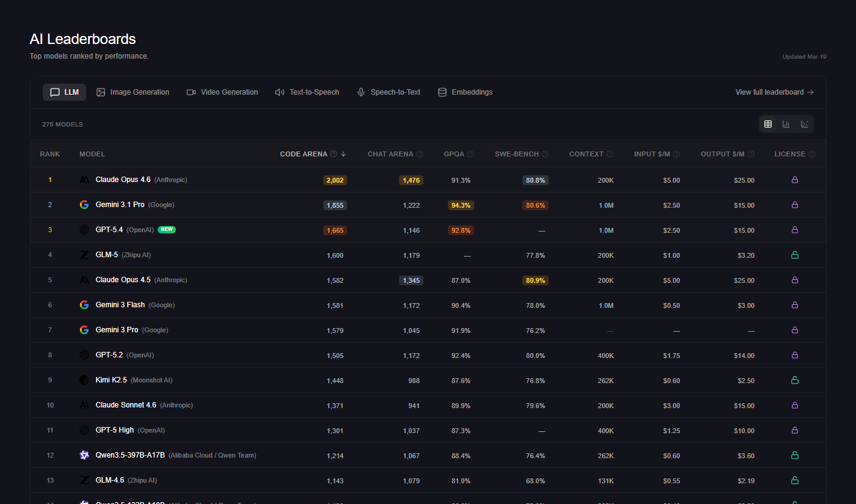The image size is (856, 504).
Task: Click Claude Opus 4.6 closed license lock icon
Action: pyautogui.click(x=795, y=180)
